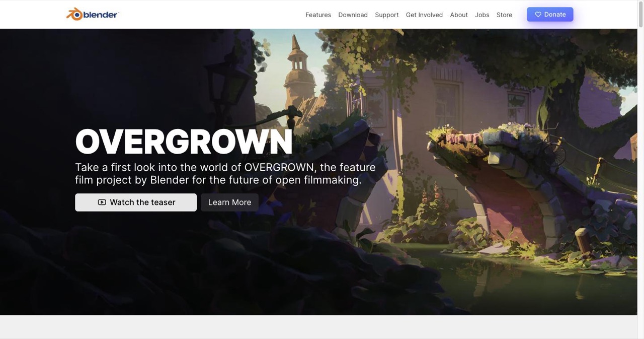Click the page's vertical scrollbar thumb

pyautogui.click(x=640, y=15)
